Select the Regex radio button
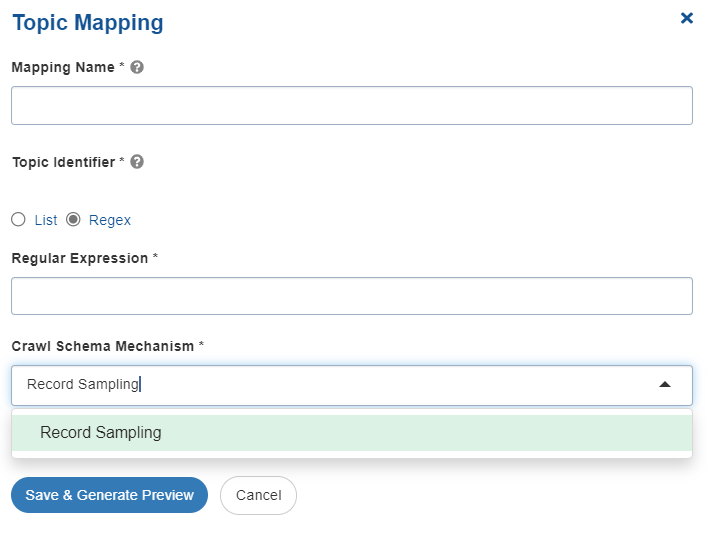Image resolution: width=707 pixels, height=538 pixels. (73, 220)
